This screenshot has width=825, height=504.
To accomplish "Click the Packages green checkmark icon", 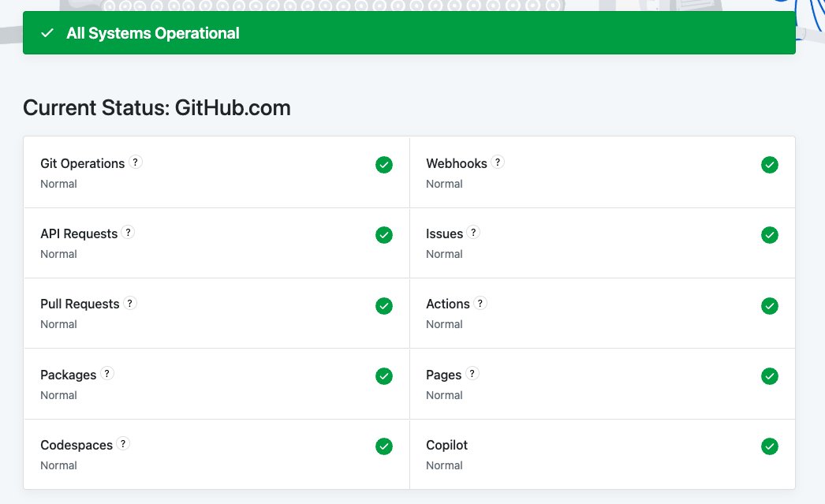I will [384, 376].
